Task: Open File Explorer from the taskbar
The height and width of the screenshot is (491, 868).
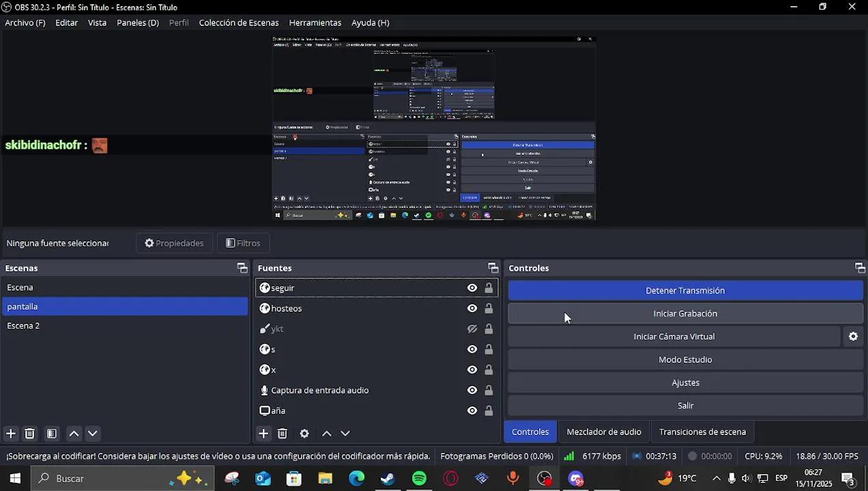Action: (x=325, y=479)
